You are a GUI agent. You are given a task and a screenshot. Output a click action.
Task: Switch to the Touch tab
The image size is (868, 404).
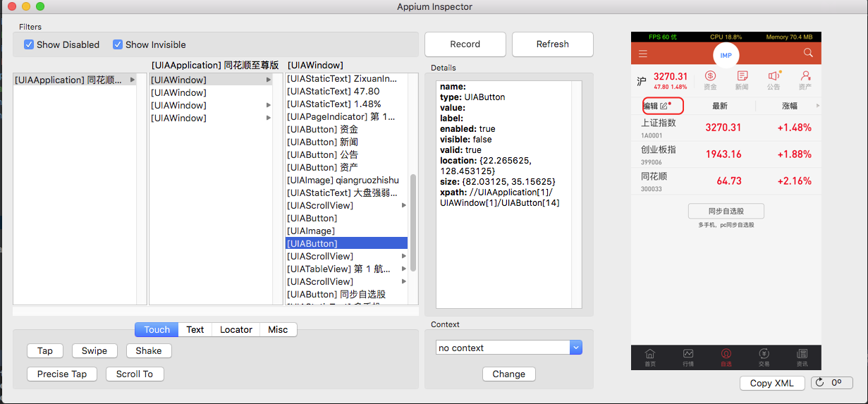(x=157, y=329)
